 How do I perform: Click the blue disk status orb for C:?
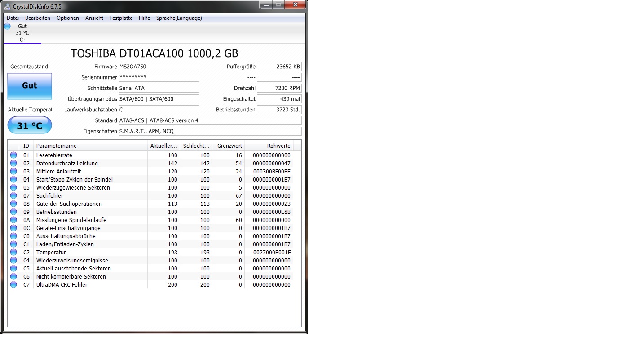7,26
